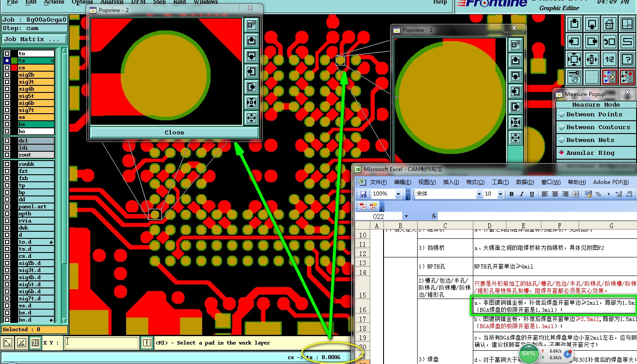Click the question mark help icon
637x364 pixels.
pyautogui.click(x=627, y=59)
